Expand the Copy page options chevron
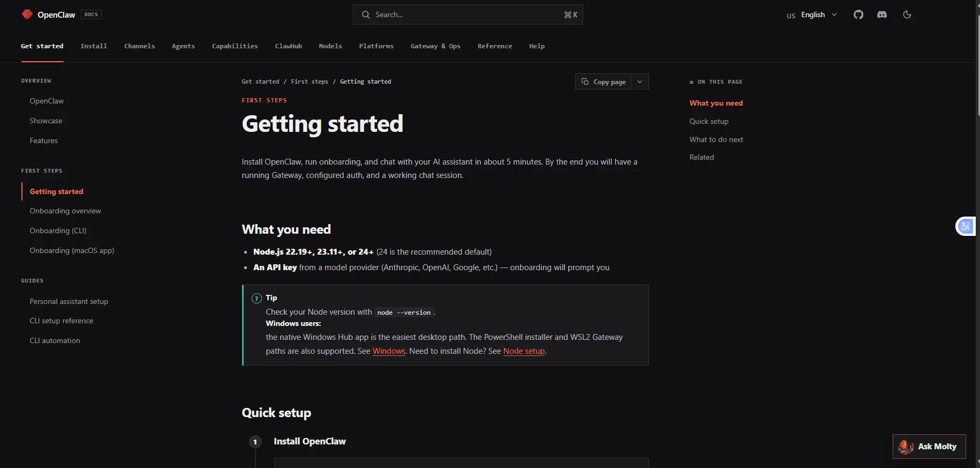980x468 pixels. [640, 81]
